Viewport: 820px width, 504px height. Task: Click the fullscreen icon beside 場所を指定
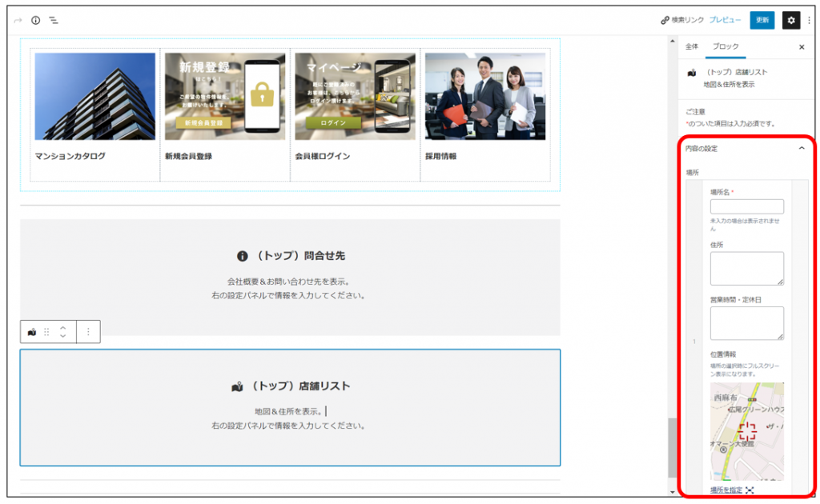750,490
